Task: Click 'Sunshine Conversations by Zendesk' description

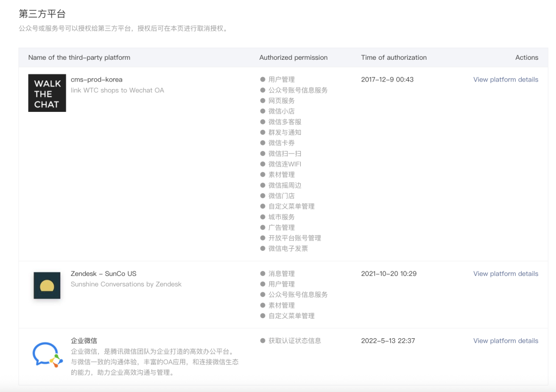Action: pos(126,284)
